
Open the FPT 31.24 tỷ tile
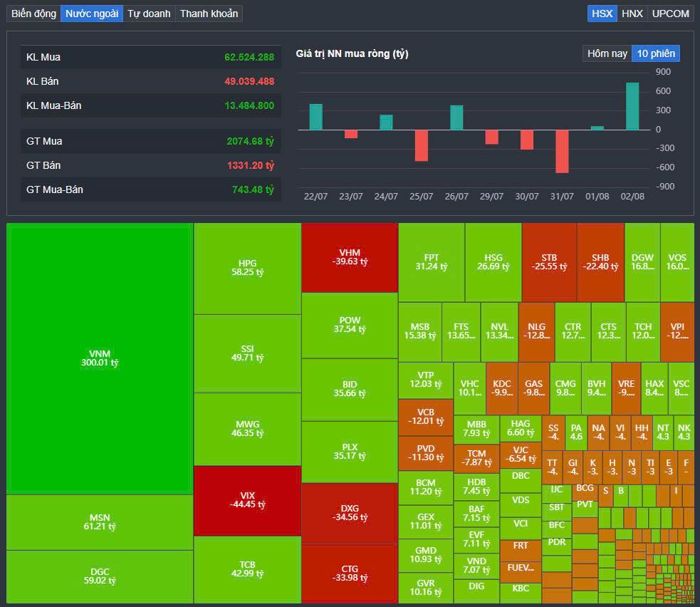pos(432,263)
